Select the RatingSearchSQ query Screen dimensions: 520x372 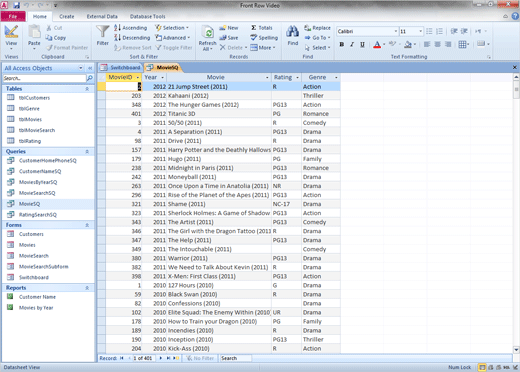[x=38, y=215]
